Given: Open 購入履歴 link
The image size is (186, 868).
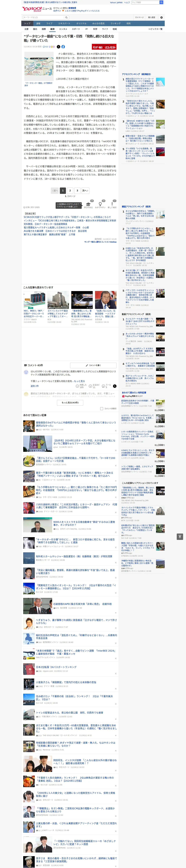Looking at the screenshot, I should pyautogui.click(x=152, y=18).
